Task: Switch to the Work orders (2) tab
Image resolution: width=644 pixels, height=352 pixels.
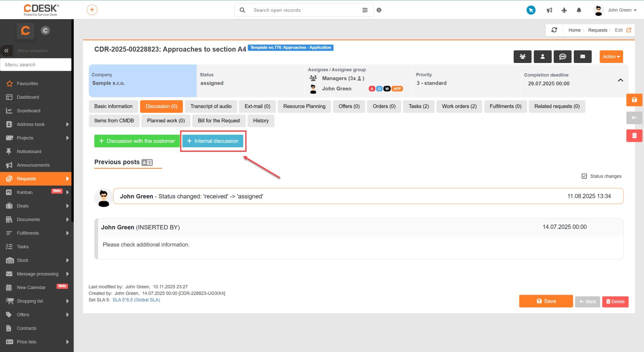Action: click(x=459, y=106)
